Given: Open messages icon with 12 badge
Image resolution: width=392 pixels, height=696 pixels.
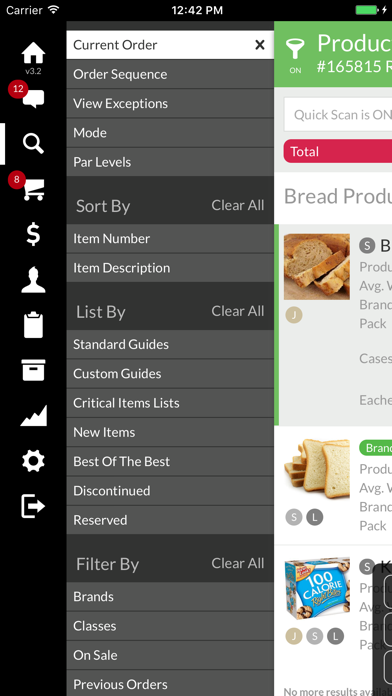Looking at the screenshot, I should click(32, 97).
